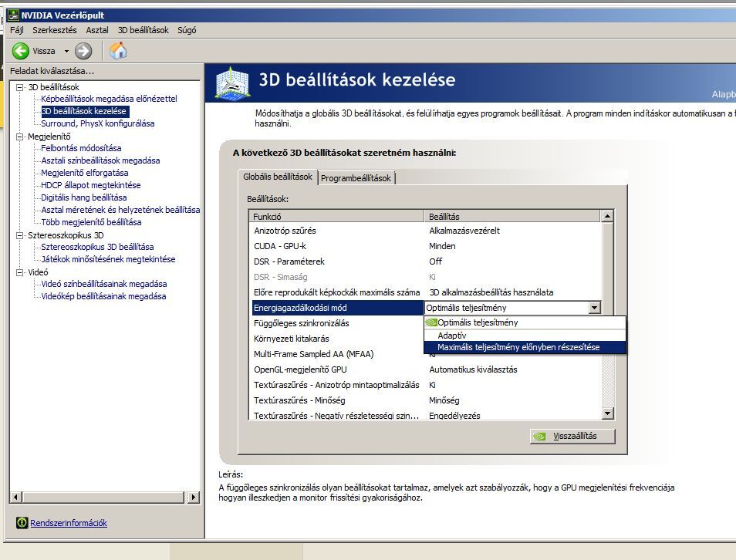The width and height of the screenshot is (736, 560).
Task: Click the 3D beállítások kezelése header icon
Action: 232,83
